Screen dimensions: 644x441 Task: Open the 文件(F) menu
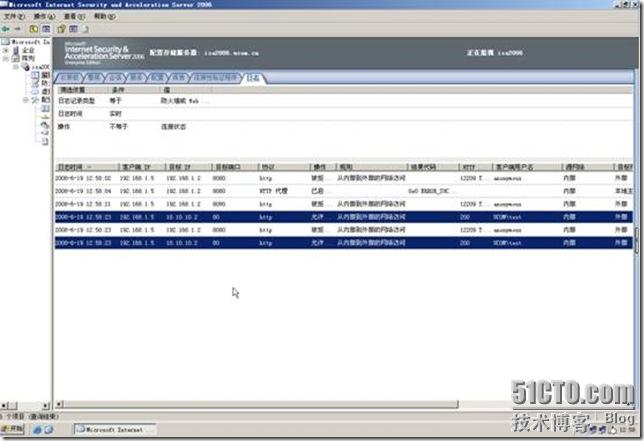pyautogui.click(x=14, y=16)
